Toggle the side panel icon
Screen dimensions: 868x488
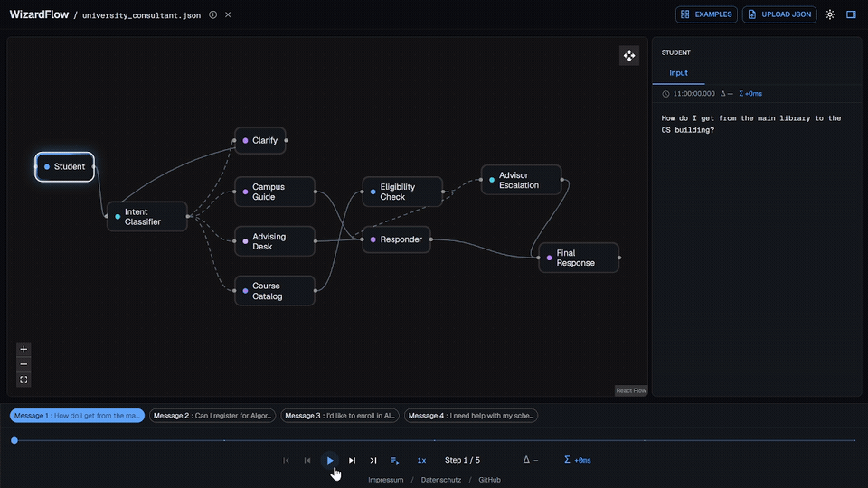(x=852, y=14)
